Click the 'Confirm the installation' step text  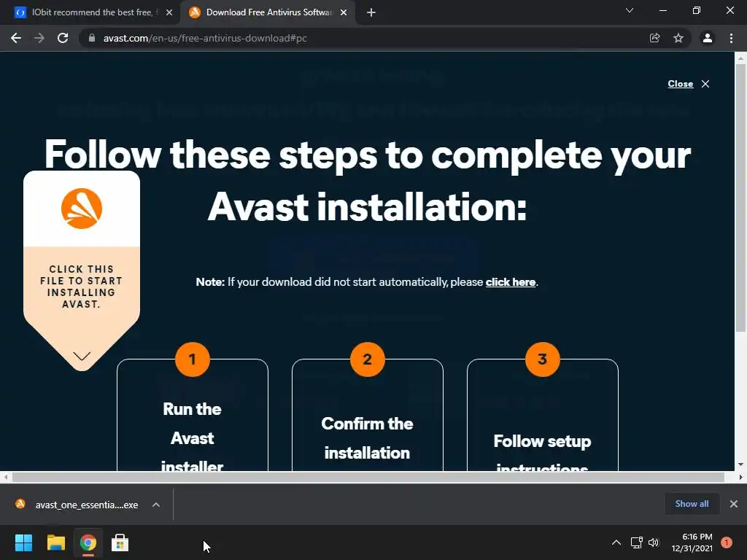coord(368,438)
